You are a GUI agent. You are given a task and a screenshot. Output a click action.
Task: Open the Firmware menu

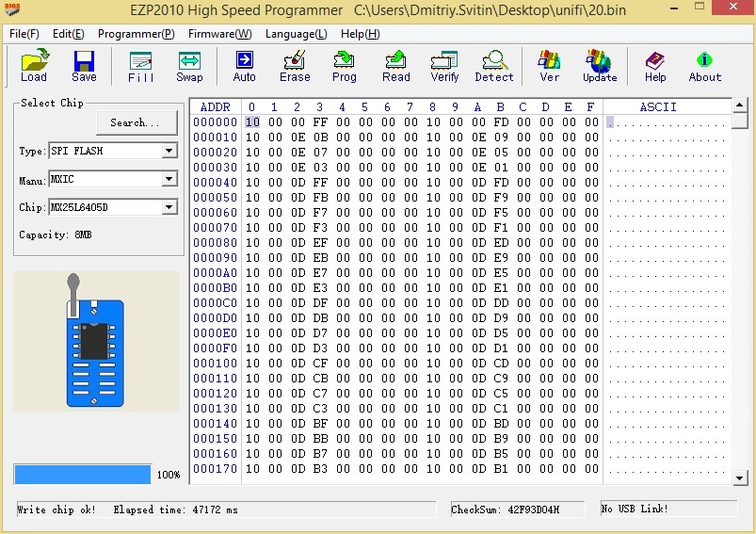[219, 34]
